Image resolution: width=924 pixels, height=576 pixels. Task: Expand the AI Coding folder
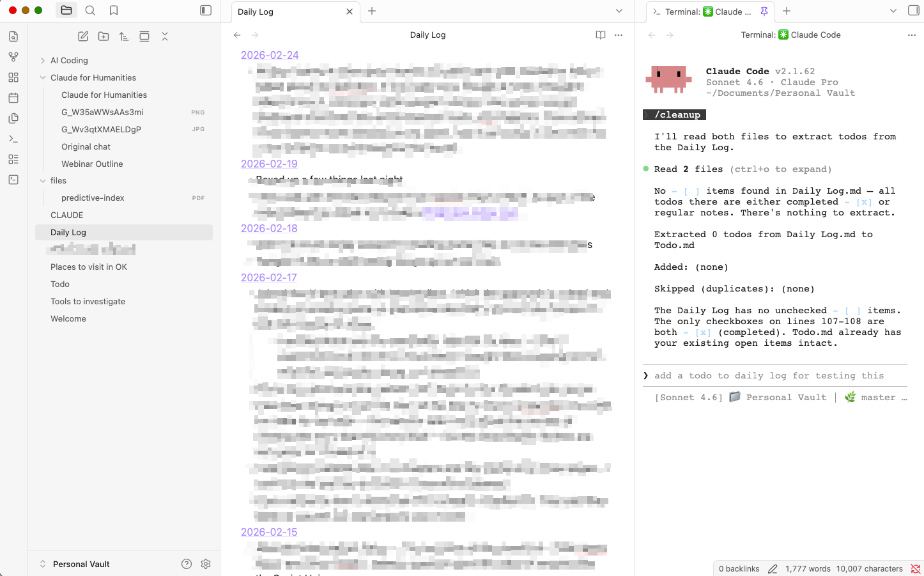point(43,61)
